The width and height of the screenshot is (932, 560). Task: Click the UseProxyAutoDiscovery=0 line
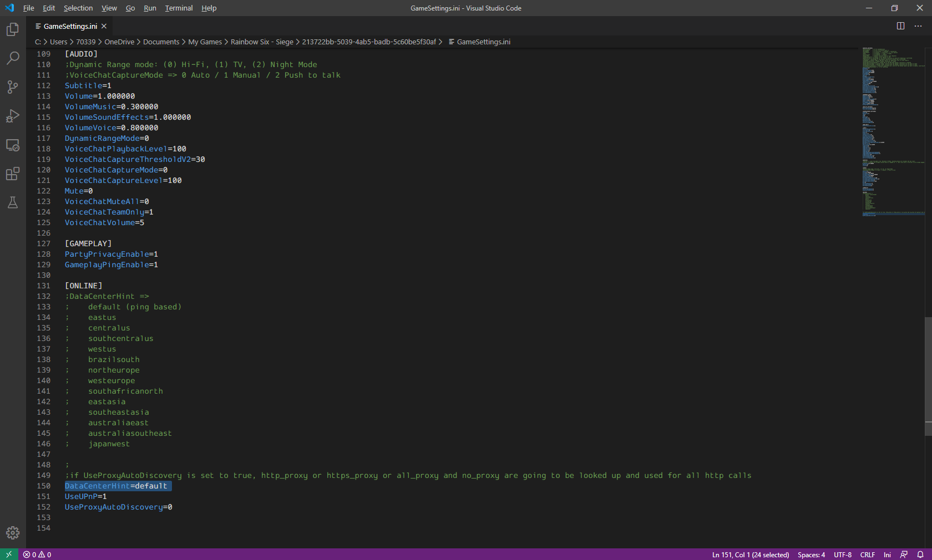point(118,507)
